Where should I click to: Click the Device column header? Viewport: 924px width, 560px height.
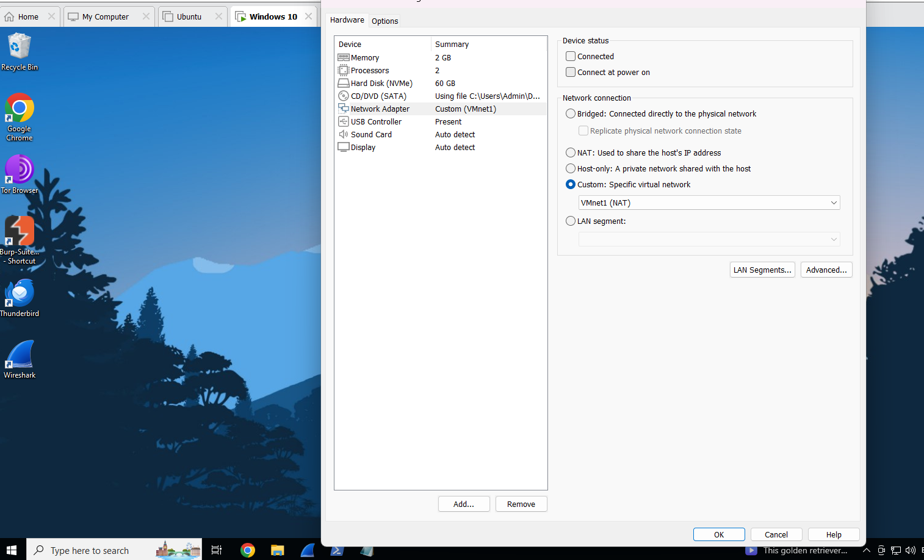383,44
